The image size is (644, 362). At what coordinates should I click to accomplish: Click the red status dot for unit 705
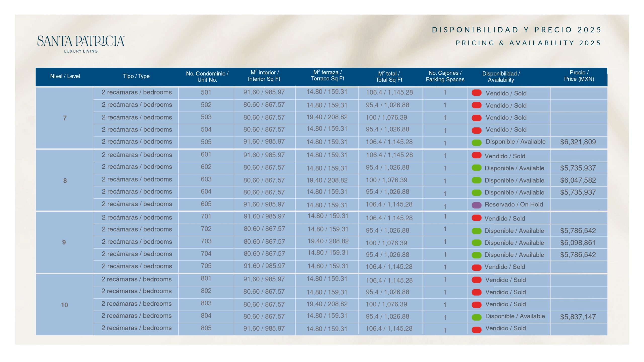(x=476, y=267)
